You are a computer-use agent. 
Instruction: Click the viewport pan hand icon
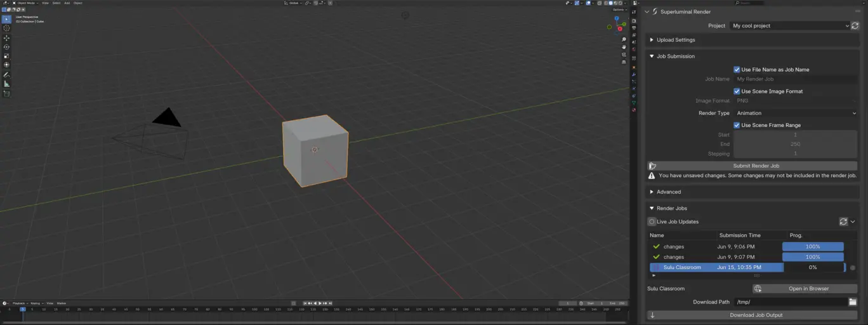coord(624,47)
